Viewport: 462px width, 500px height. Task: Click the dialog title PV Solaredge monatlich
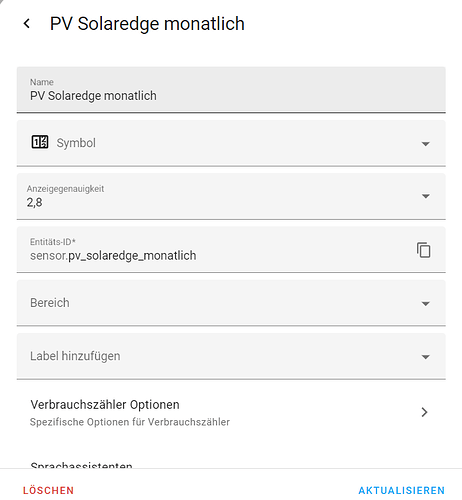point(147,24)
